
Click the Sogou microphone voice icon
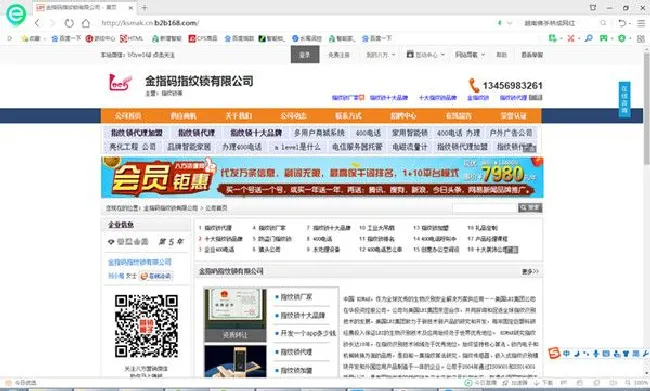596,354
